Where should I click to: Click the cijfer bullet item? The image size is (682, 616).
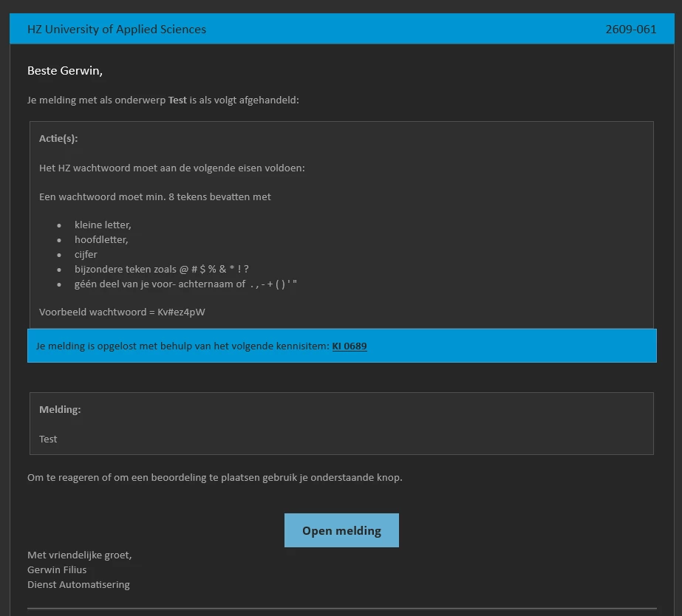coord(86,254)
